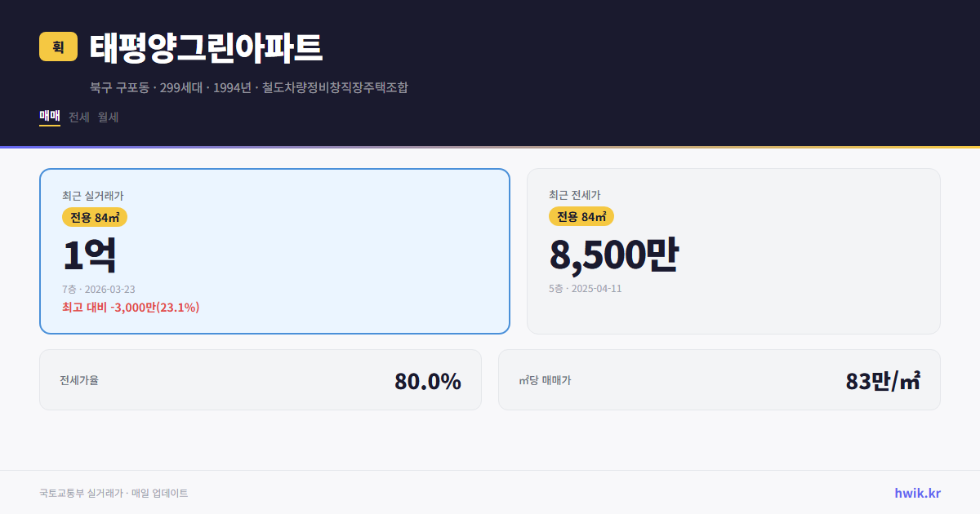Click the 최근 실거래가 card
This screenshot has width=980, height=514.
[x=274, y=250]
